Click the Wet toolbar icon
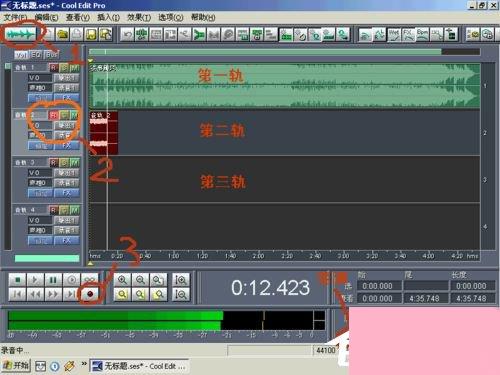 coord(394,34)
